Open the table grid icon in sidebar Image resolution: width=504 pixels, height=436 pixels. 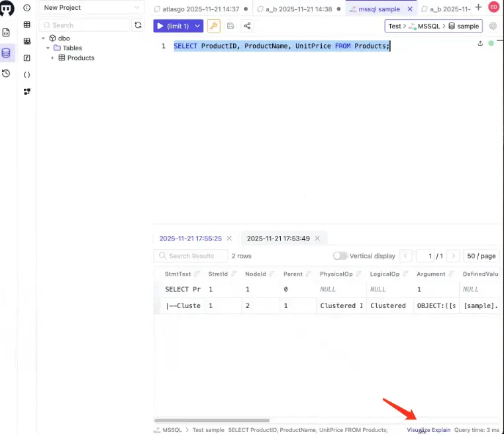(27, 25)
